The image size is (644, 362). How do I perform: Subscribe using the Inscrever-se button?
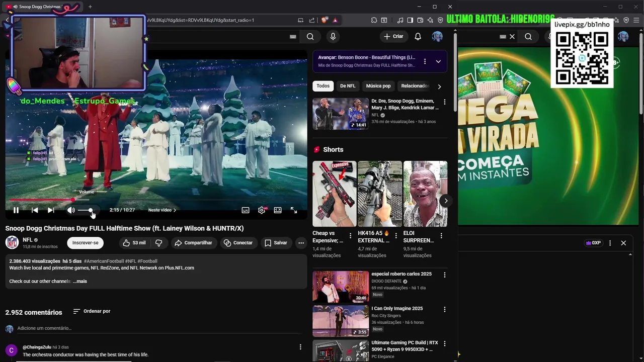pos(86,243)
